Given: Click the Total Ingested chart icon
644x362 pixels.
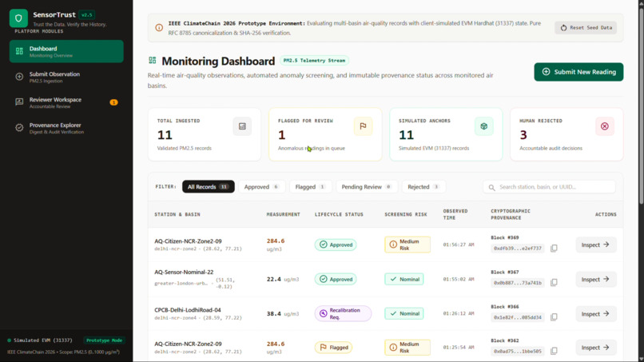Looking at the screenshot, I should coord(242,126).
